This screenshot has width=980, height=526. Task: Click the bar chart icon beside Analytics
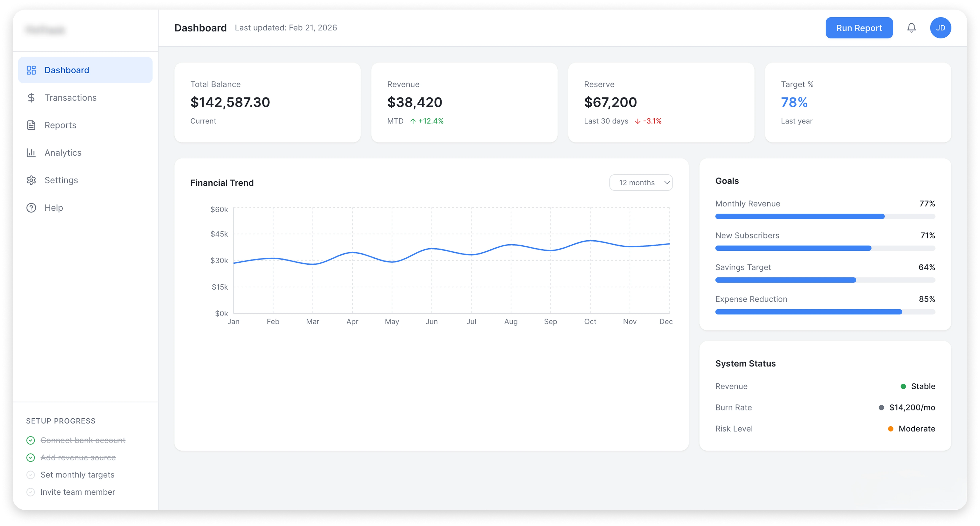31,153
